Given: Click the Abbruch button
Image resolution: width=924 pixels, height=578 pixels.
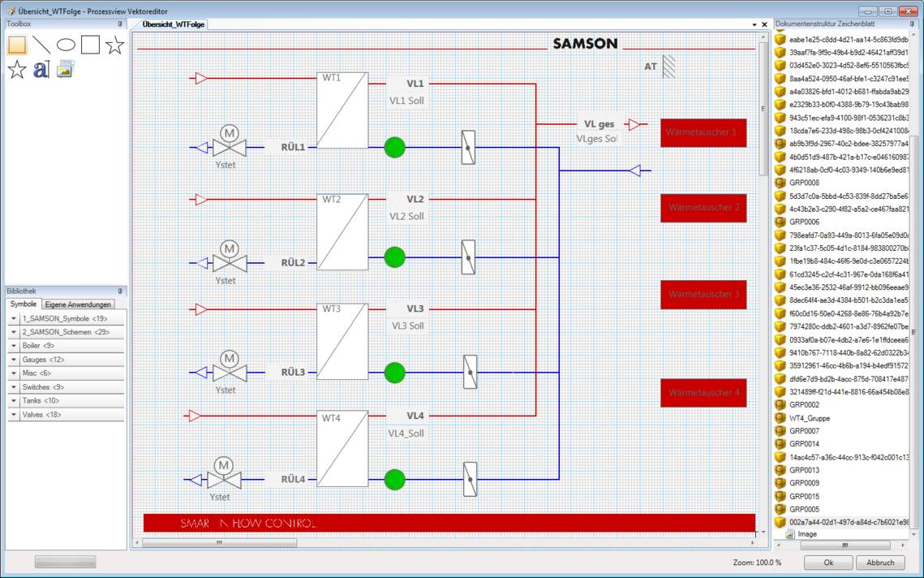Looking at the screenshot, I should [879, 562].
